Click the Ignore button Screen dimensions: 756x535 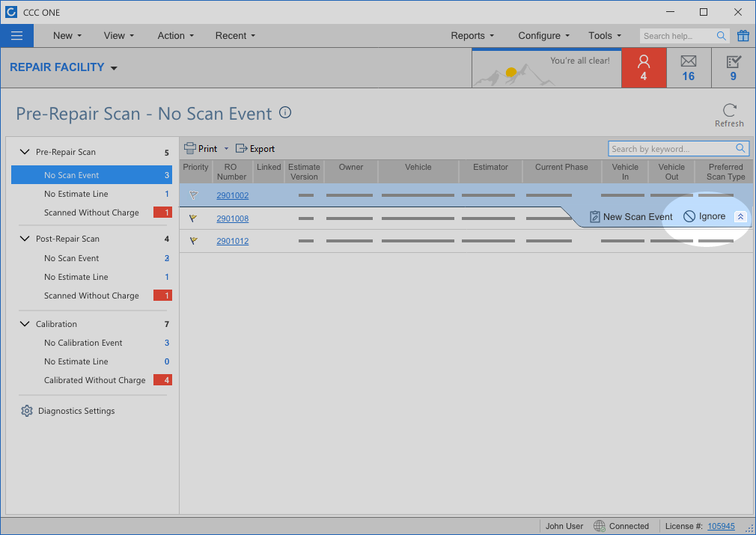pyautogui.click(x=704, y=216)
